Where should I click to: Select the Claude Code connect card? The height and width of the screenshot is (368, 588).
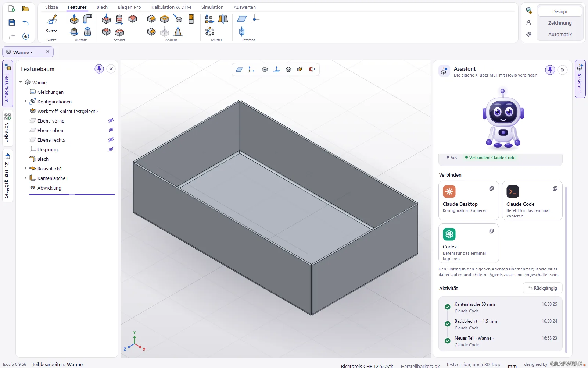532,201
